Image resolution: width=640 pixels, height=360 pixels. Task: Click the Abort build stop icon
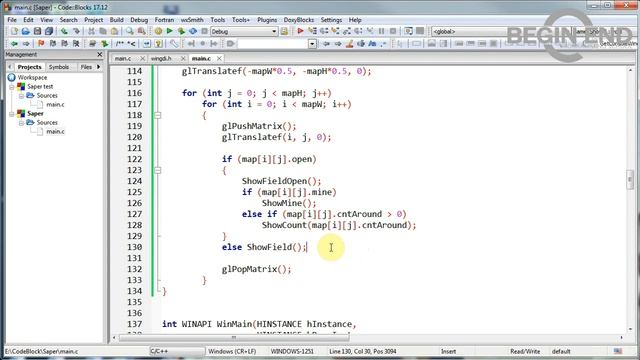click(x=204, y=31)
